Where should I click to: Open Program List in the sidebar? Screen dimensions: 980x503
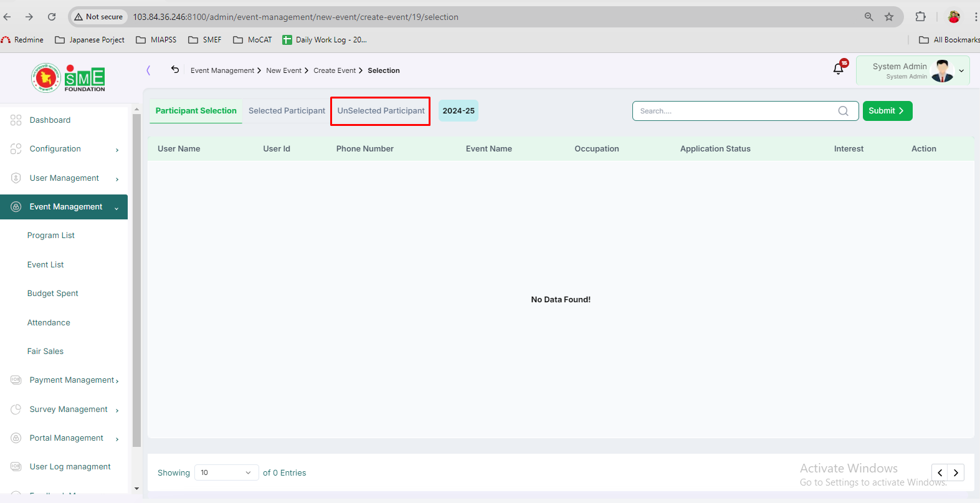[x=51, y=236]
